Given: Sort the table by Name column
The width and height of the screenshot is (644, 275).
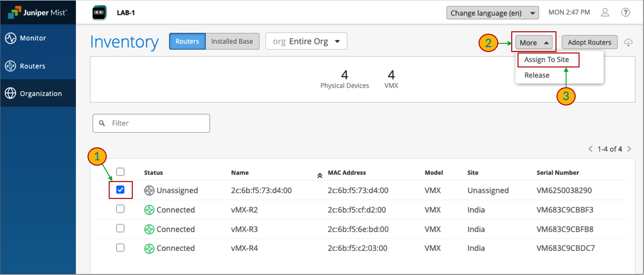Looking at the screenshot, I should [240, 173].
